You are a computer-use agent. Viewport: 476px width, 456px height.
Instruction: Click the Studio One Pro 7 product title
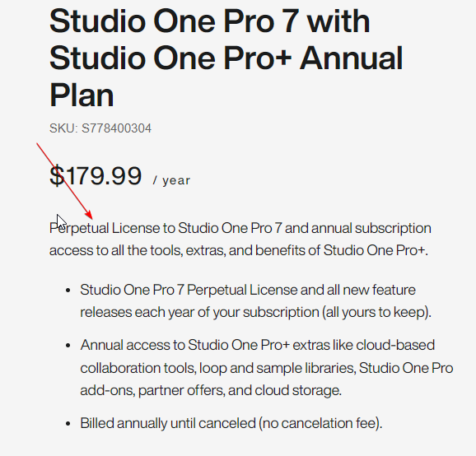pos(226,58)
